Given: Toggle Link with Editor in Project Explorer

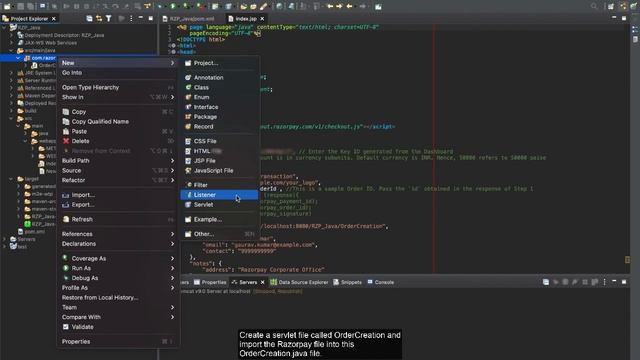Looking at the screenshot, I should coord(99,18).
